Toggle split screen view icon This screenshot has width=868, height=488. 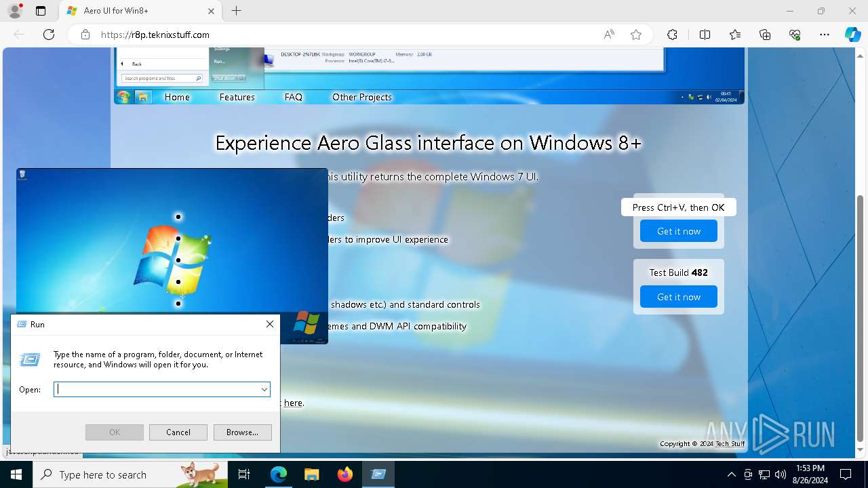coord(705,35)
